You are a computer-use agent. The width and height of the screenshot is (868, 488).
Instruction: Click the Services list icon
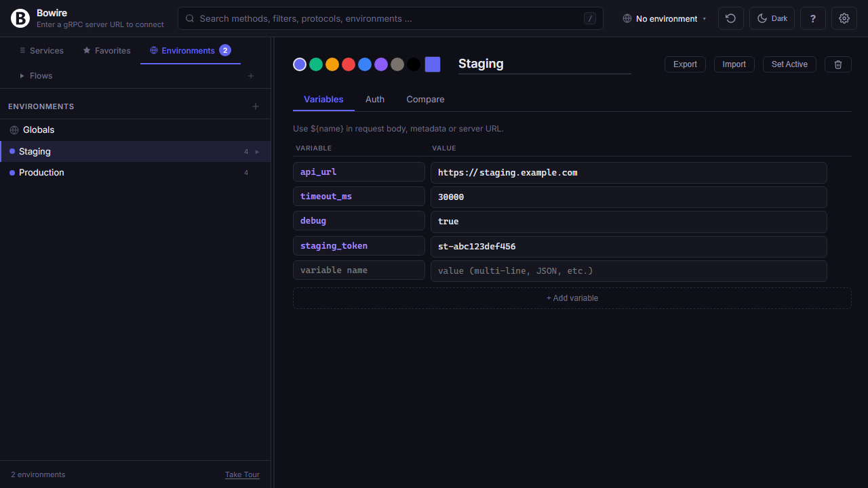(x=22, y=50)
